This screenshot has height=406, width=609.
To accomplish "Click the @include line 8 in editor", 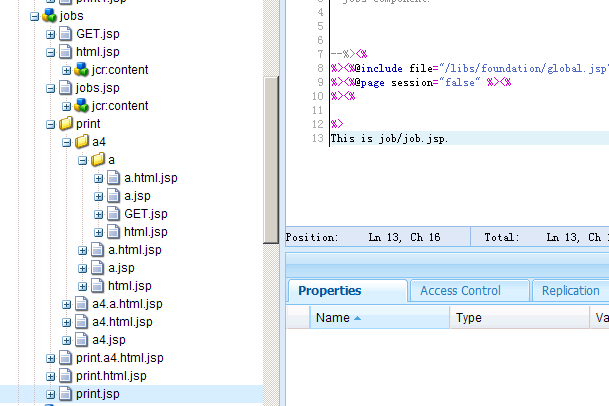I will click(x=470, y=68).
